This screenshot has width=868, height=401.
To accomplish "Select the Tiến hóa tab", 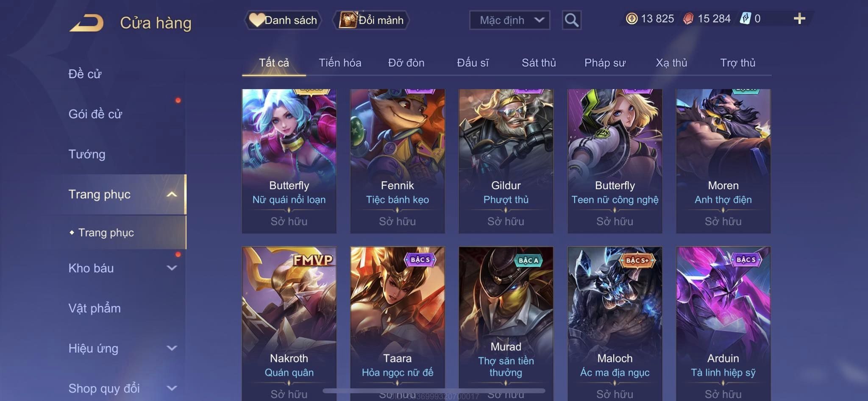I will point(340,63).
